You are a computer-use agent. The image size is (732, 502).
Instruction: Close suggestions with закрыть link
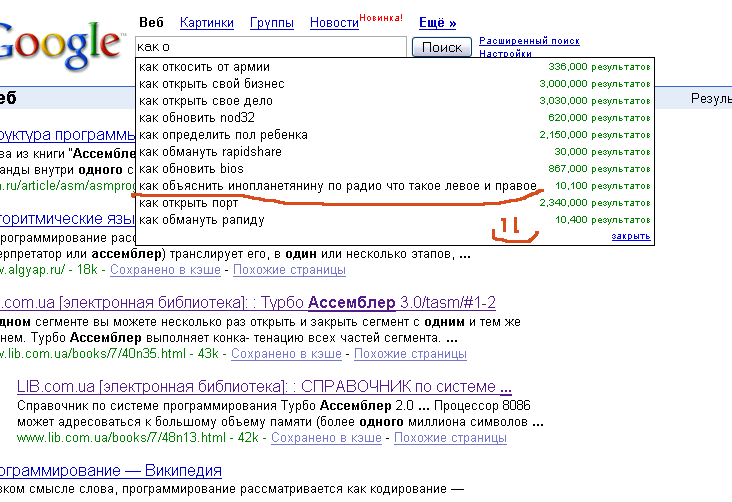tap(631, 236)
